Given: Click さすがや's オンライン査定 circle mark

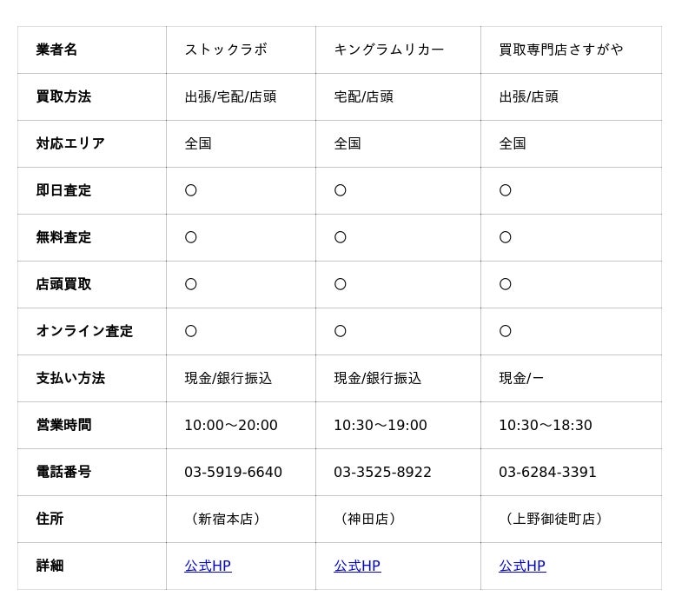Looking at the screenshot, I should (x=506, y=332).
